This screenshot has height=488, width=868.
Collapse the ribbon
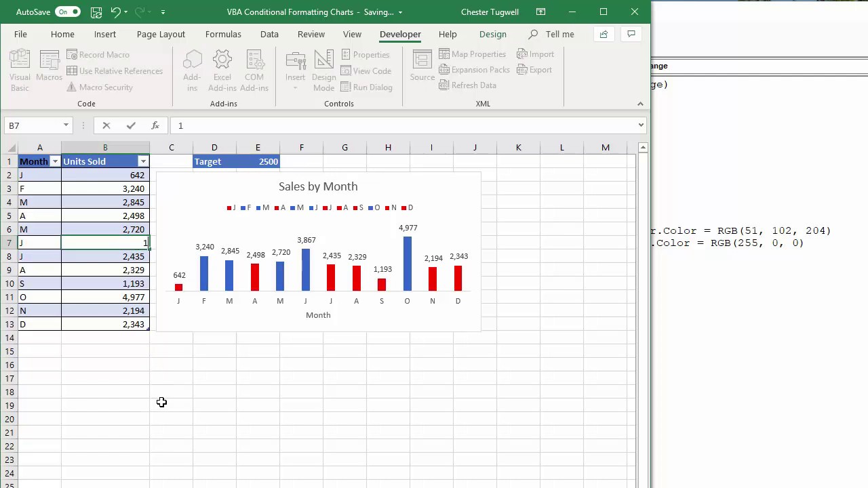(640, 104)
